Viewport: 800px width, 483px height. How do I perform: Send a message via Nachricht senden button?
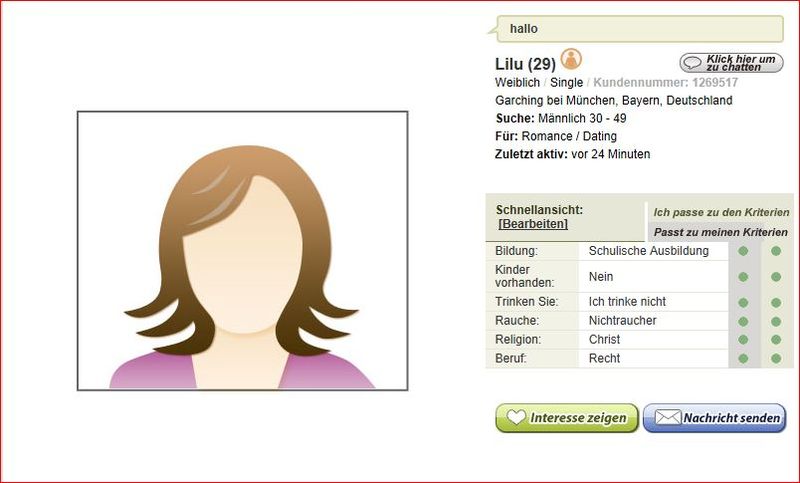point(714,418)
